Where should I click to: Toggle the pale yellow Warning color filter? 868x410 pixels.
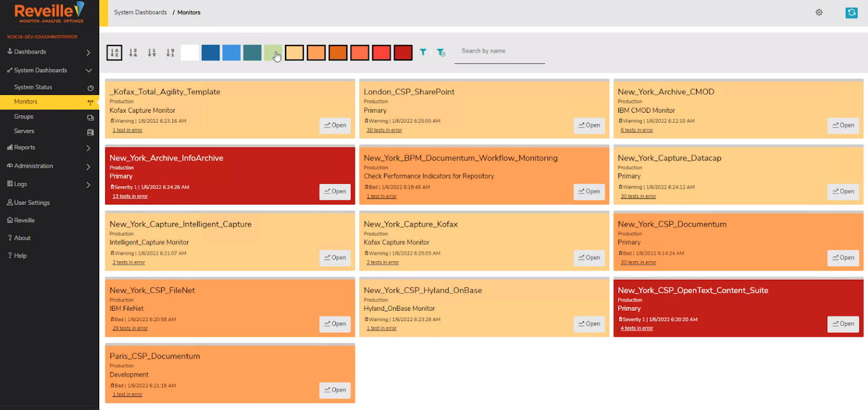point(295,53)
